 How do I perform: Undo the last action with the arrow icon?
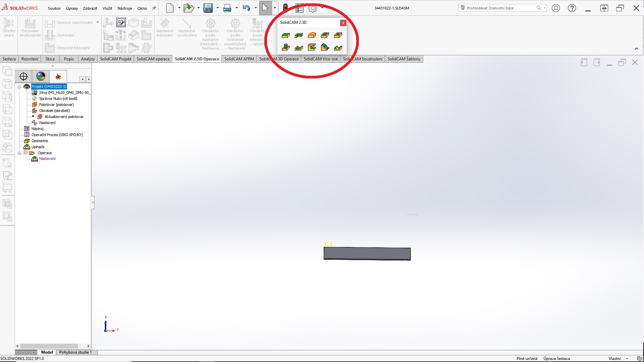pos(247,8)
